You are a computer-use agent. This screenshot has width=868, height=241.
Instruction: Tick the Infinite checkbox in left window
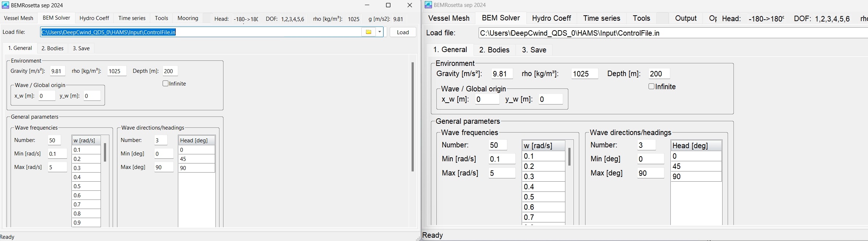(166, 84)
